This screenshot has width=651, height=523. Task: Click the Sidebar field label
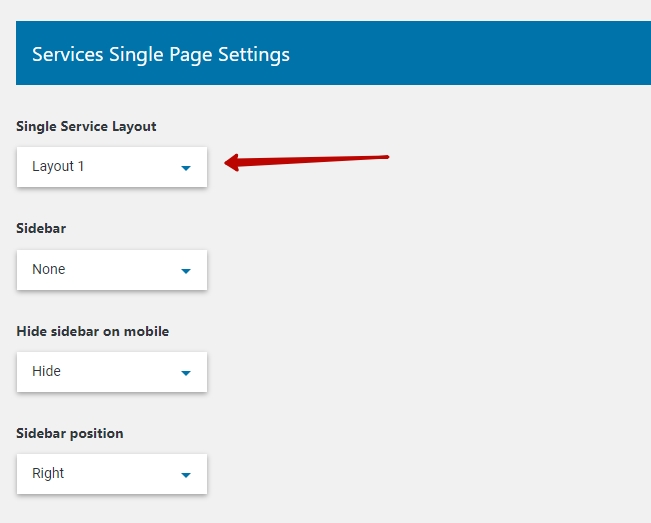point(41,228)
